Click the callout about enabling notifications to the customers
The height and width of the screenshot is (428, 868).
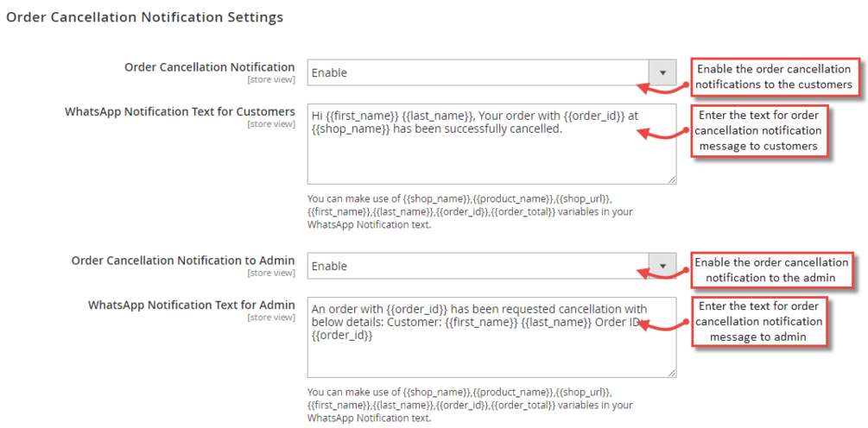pyautogui.click(x=774, y=77)
